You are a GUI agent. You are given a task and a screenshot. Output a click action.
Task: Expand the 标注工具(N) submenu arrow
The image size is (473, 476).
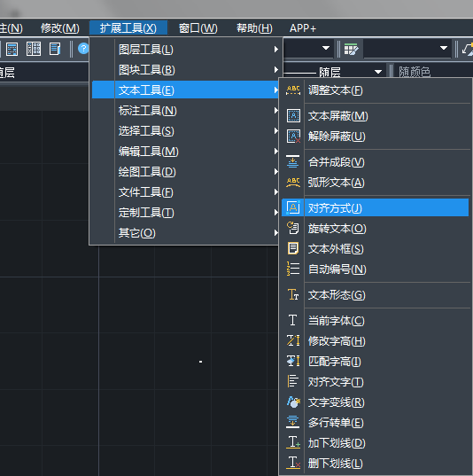(x=275, y=111)
